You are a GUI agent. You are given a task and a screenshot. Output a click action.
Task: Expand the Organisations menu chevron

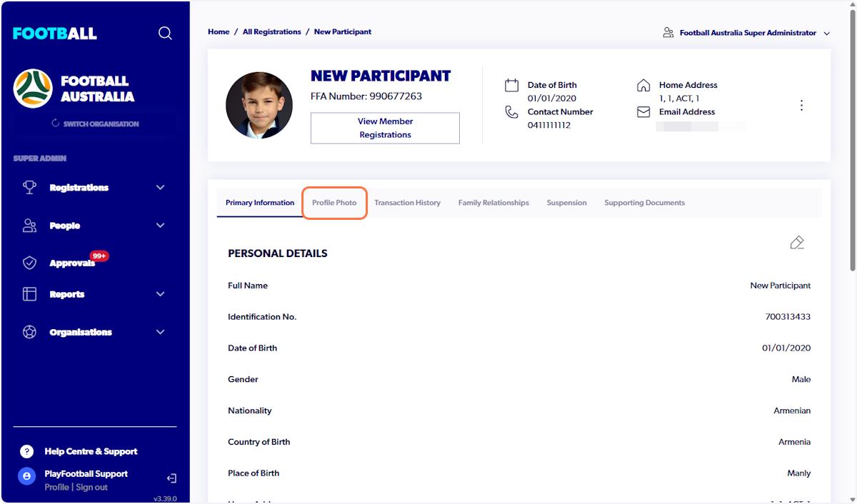tap(160, 332)
